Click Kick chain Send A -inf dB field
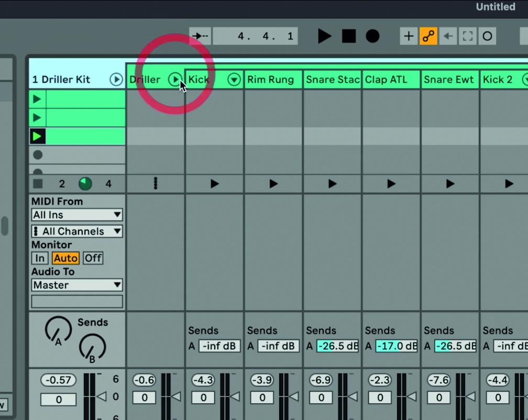The height and width of the screenshot is (420, 528). (x=219, y=346)
